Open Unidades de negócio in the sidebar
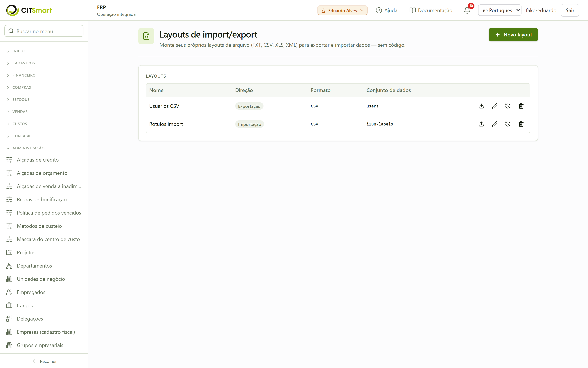This screenshot has height=368, width=588. [44, 279]
